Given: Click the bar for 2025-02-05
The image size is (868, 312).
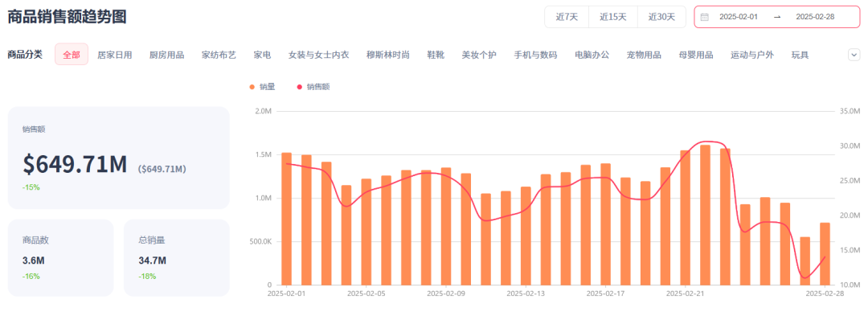Looking at the screenshot, I should click(366, 232).
